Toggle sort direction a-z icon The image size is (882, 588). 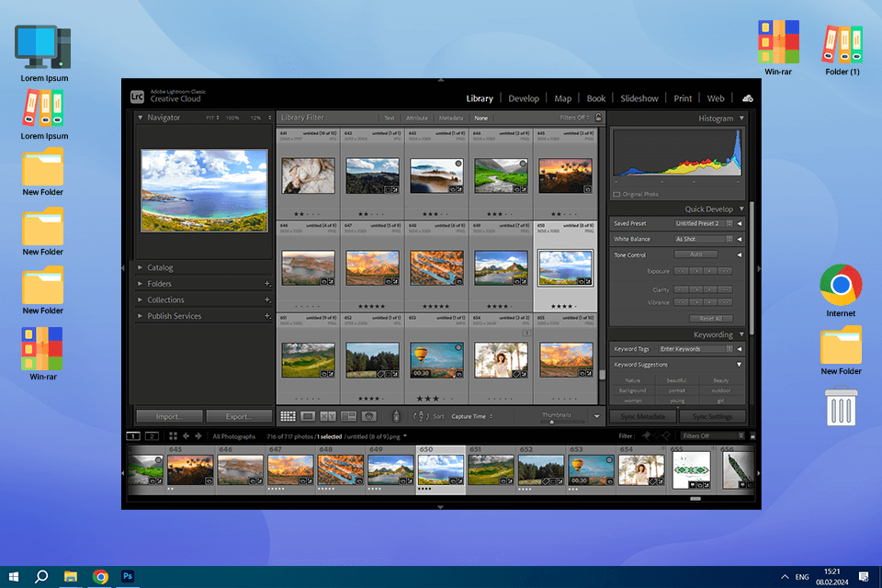click(x=421, y=416)
